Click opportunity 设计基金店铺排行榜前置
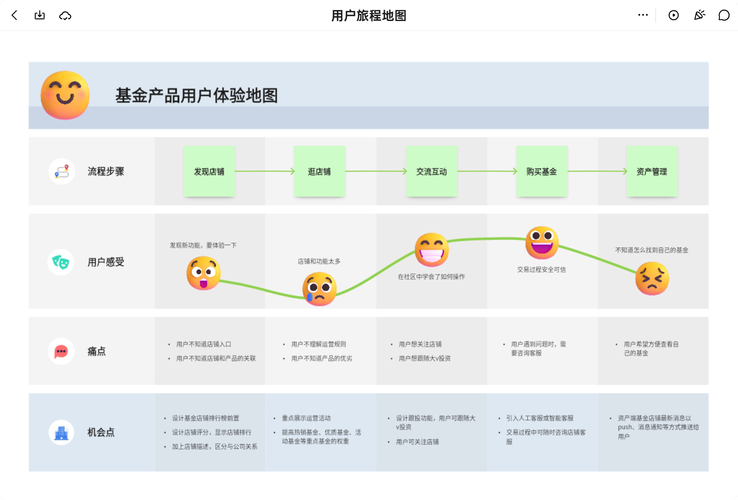738x500 pixels. tap(206, 418)
